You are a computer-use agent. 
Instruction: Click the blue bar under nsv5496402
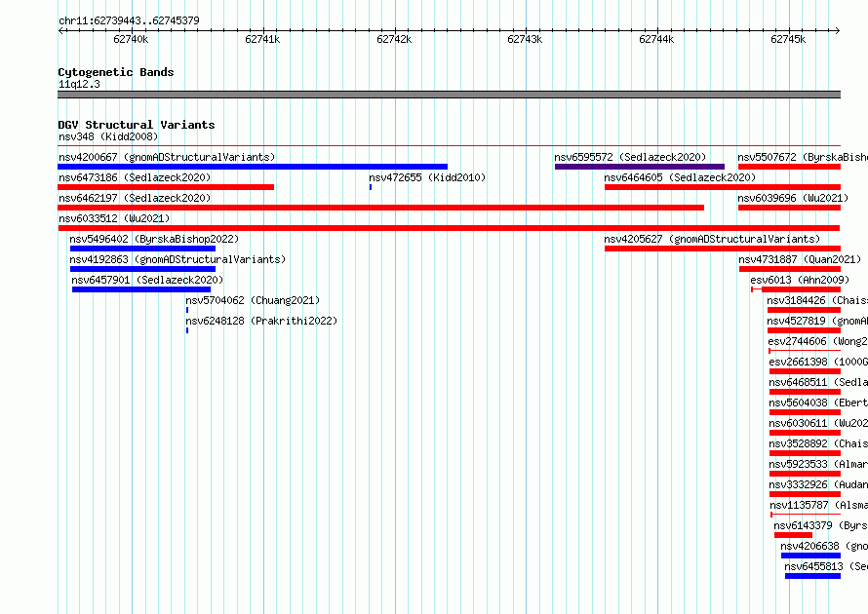(142, 249)
